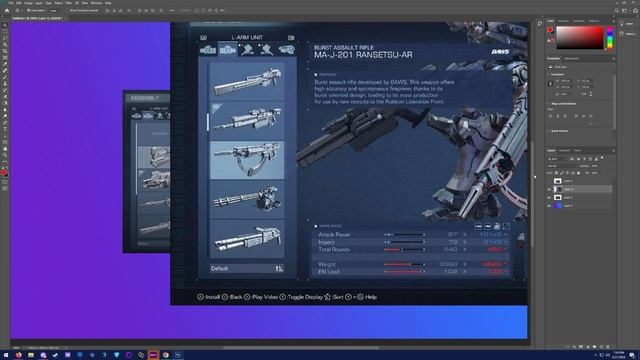The height and width of the screenshot is (360, 640).
Task: Open the Auto-Select Layer dropdown in options bar
Action: (x=54, y=11)
